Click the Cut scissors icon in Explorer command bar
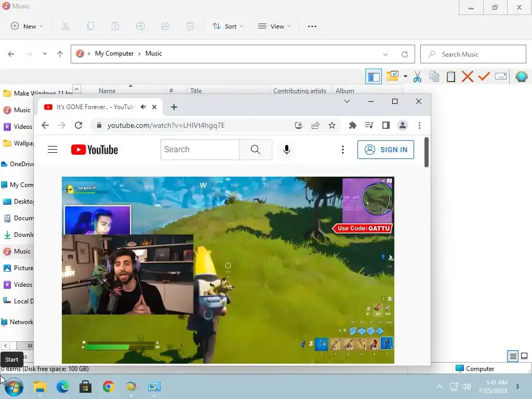Screen dimensions: 532x399 (x=65, y=26)
